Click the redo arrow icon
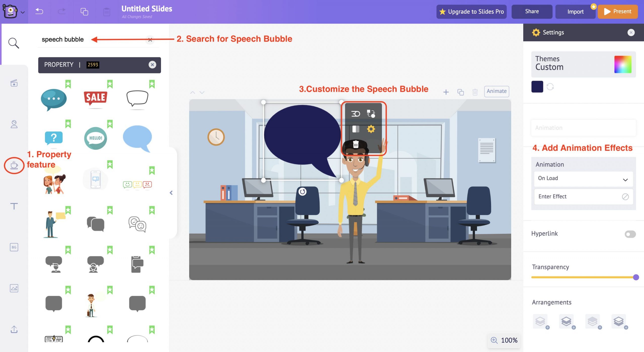 pyautogui.click(x=61, y=11)
